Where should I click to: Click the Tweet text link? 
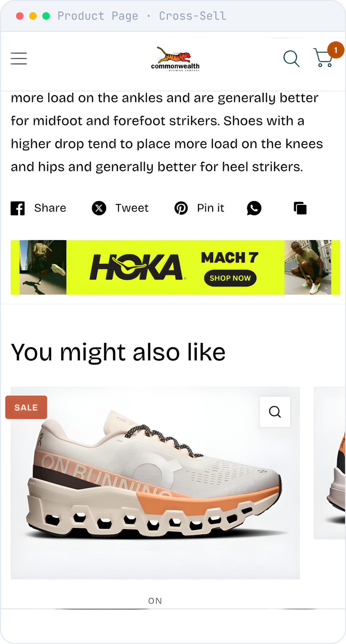[x=132, y=208]
